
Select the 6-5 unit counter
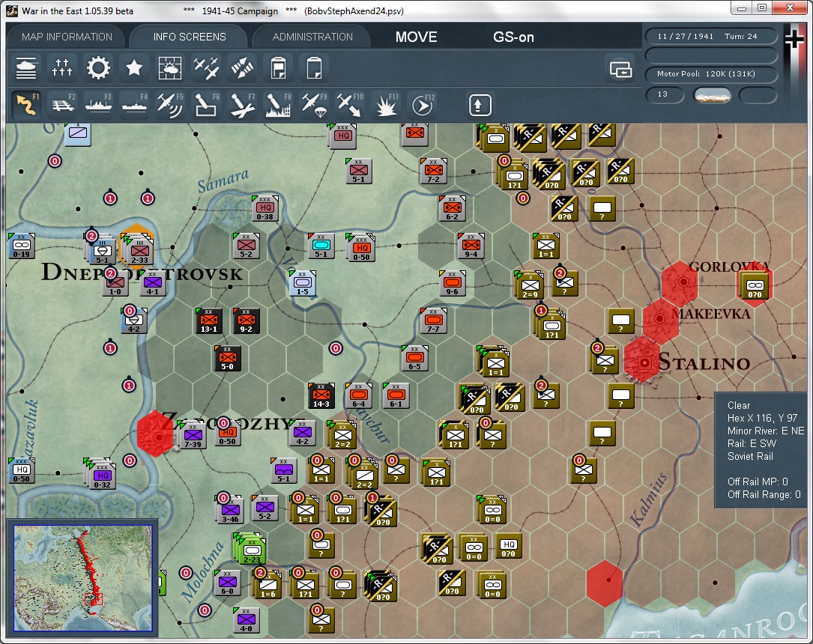[x=415, y=359]
